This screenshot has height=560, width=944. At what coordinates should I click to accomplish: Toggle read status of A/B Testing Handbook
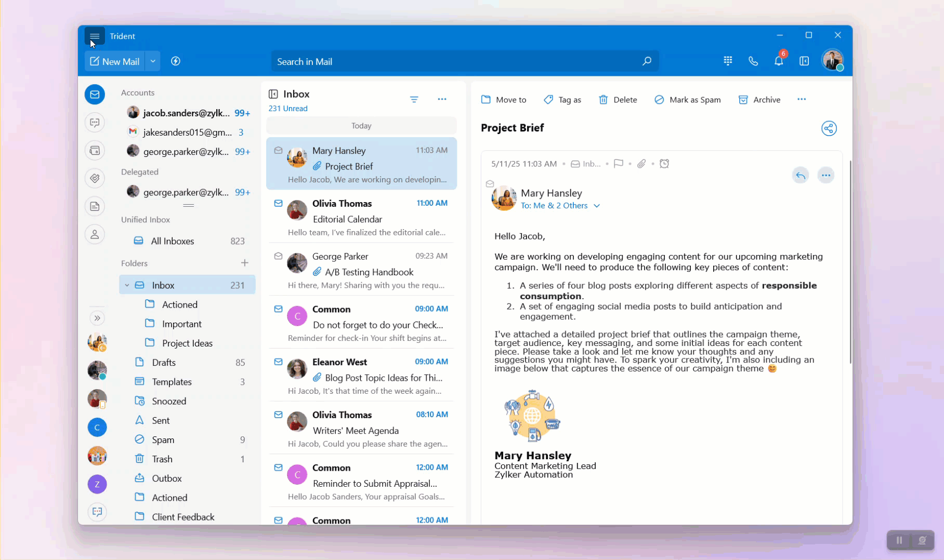pyautogui.click(x=278, y=256)
